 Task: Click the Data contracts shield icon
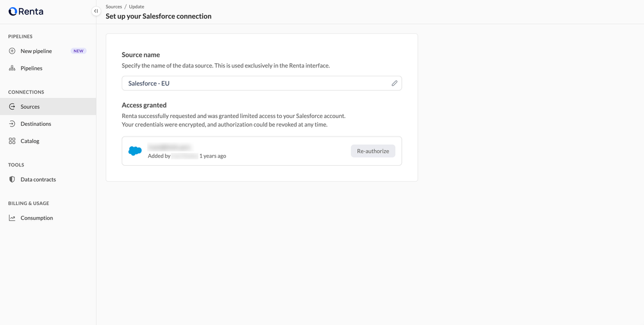[12, 179]
